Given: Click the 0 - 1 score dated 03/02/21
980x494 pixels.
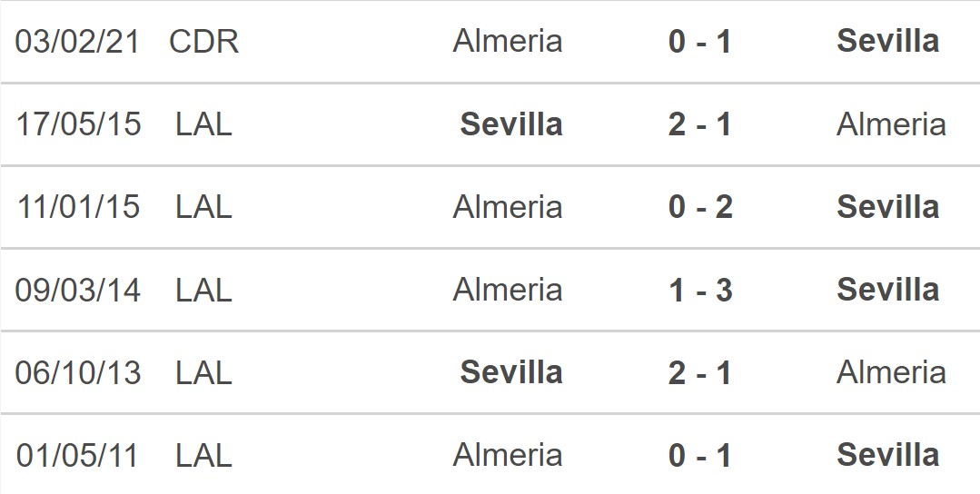Looking at the screenshot, I should pyautogui.click(x=699, y=42).
